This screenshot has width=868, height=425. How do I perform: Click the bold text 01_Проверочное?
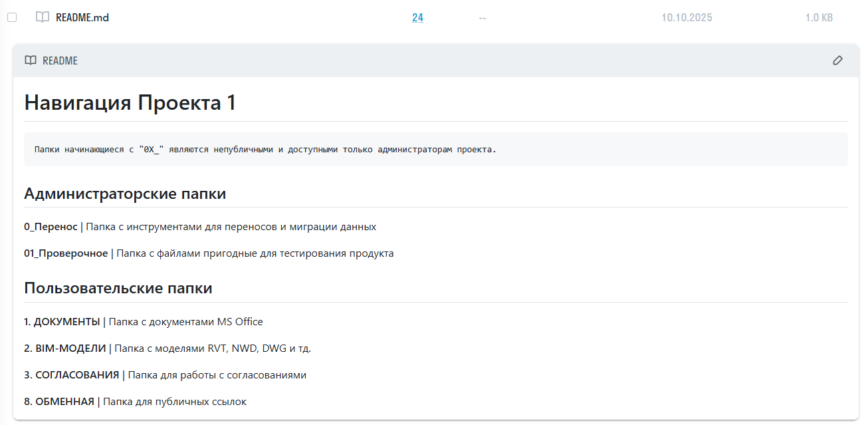coord(66,253)
